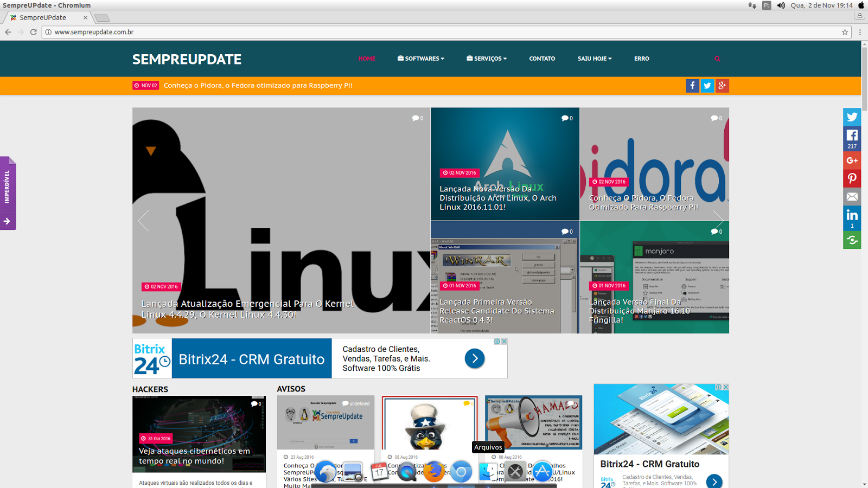Screen dimensions: 868x488
Task: Open megaphone Chamado article thumbnail
Action: (534, 422)
